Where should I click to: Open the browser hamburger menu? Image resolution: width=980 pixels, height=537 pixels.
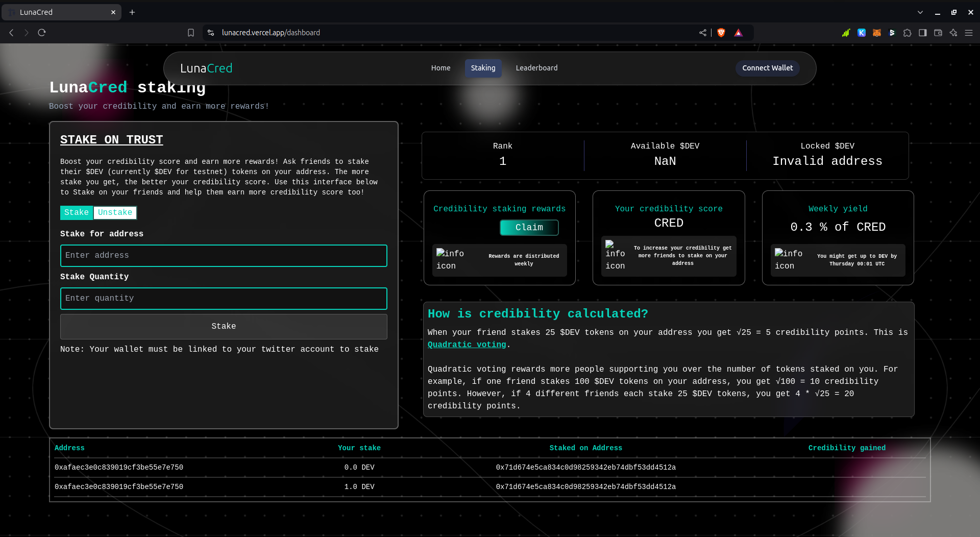pos(969,33)
